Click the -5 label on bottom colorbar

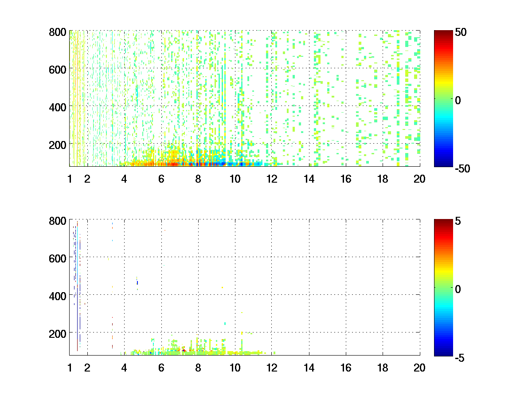[x=460, y=357]
